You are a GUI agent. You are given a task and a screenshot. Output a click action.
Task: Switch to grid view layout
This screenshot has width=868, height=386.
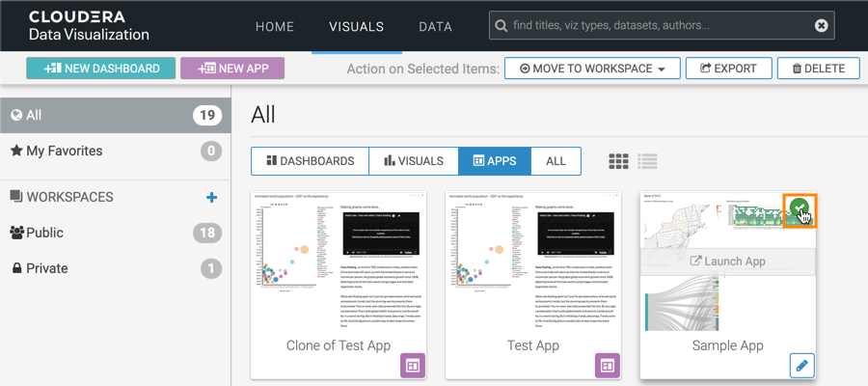[619, 161]
